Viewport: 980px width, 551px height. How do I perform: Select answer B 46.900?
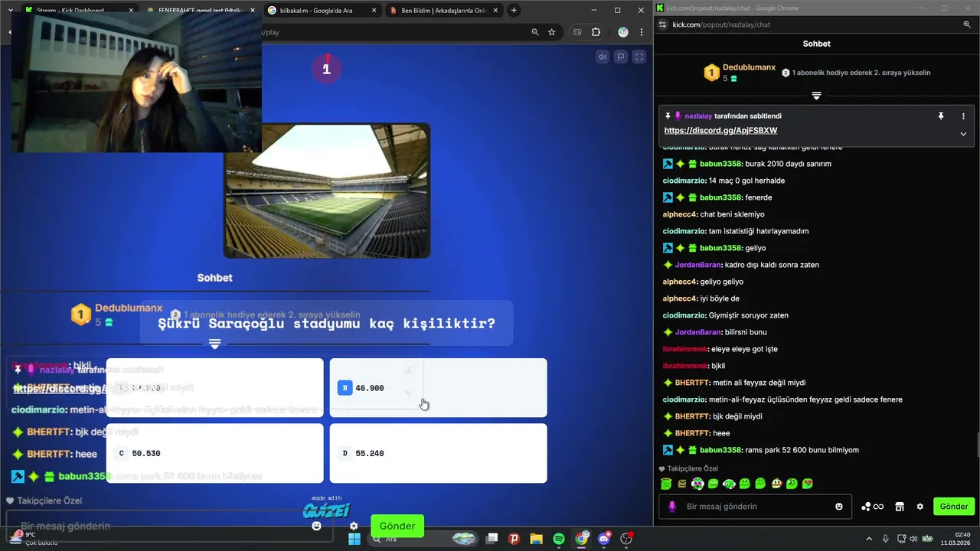tap(438, 388)
